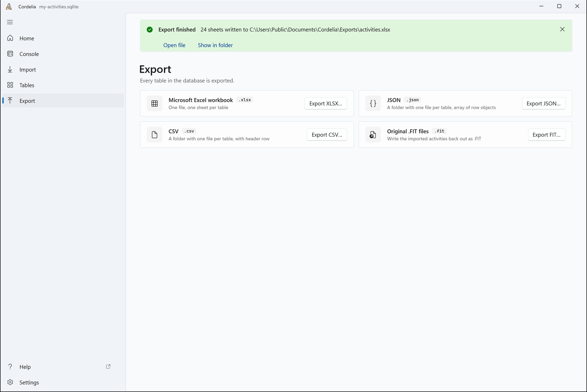Click the green success checkmark icon
The image size is (587, 392).
[x=149, y=30]
